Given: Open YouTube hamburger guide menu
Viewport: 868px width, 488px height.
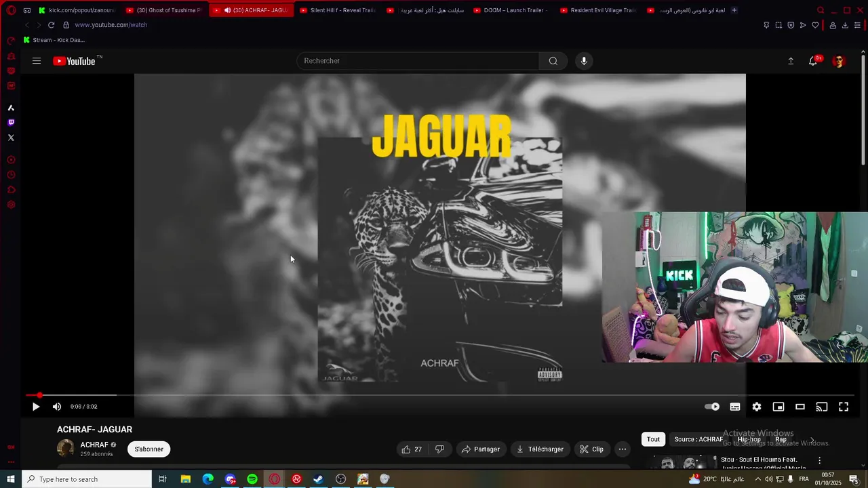Looking at the screenshot, I should (x=37, y=61).
